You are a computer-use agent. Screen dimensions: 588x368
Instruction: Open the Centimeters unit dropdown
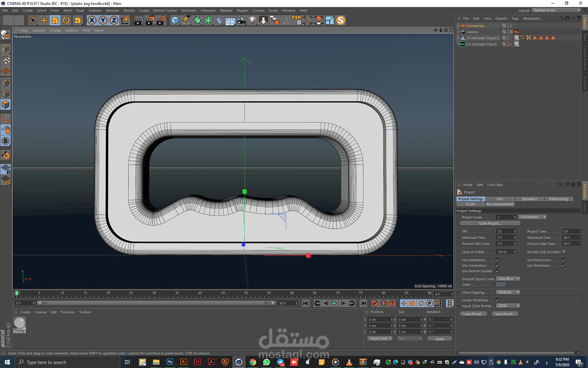[533, 217]
